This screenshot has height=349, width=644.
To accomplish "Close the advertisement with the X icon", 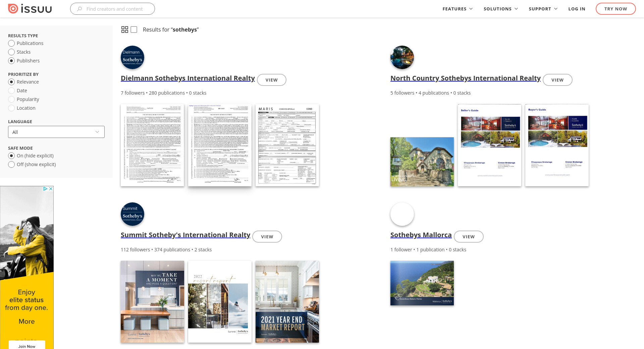I will pos(51,189).
